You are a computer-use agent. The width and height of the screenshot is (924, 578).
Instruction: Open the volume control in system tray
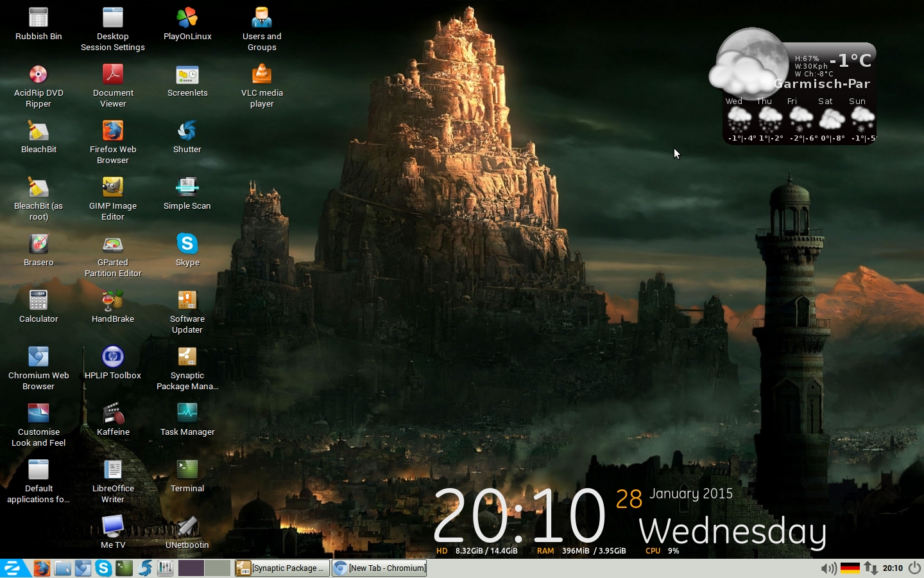coord(828,568)
